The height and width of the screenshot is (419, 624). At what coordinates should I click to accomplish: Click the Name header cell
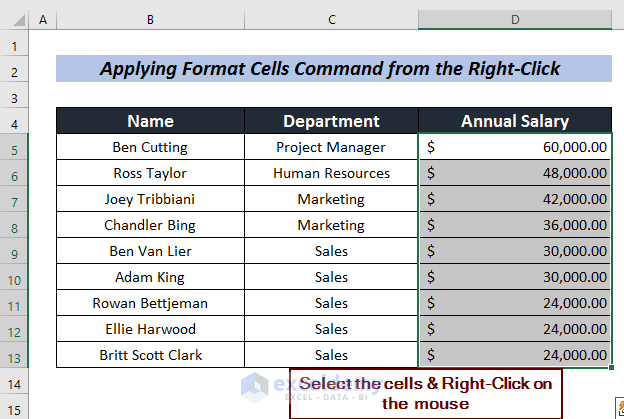pyautogui.click(x=150, y=122)
